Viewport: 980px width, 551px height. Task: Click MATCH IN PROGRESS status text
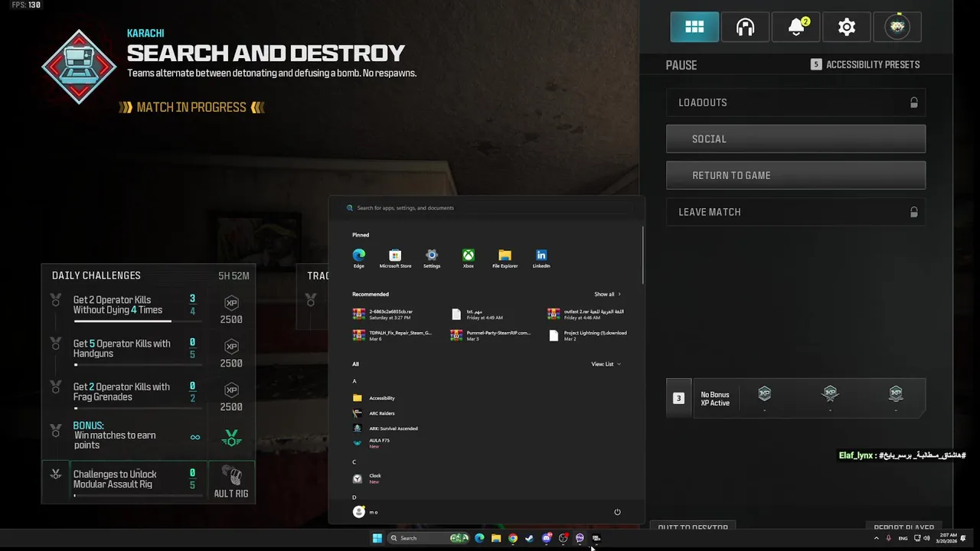click(191, 107)
